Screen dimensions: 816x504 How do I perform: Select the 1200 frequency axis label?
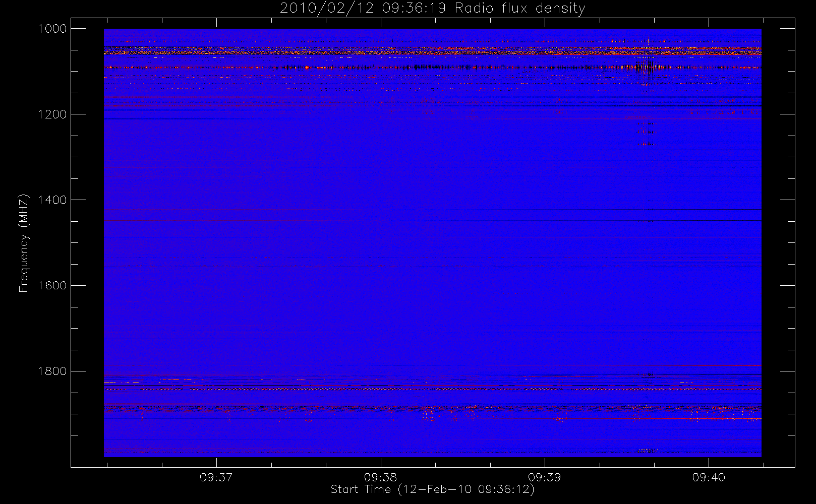click(x=52, y=114)
